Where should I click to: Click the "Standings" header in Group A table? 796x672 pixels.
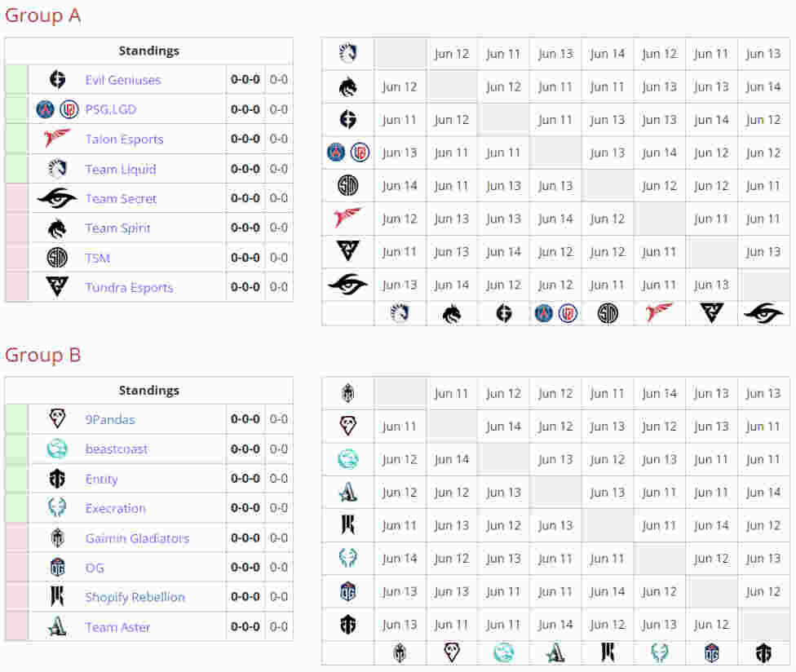tap(148, 51)
